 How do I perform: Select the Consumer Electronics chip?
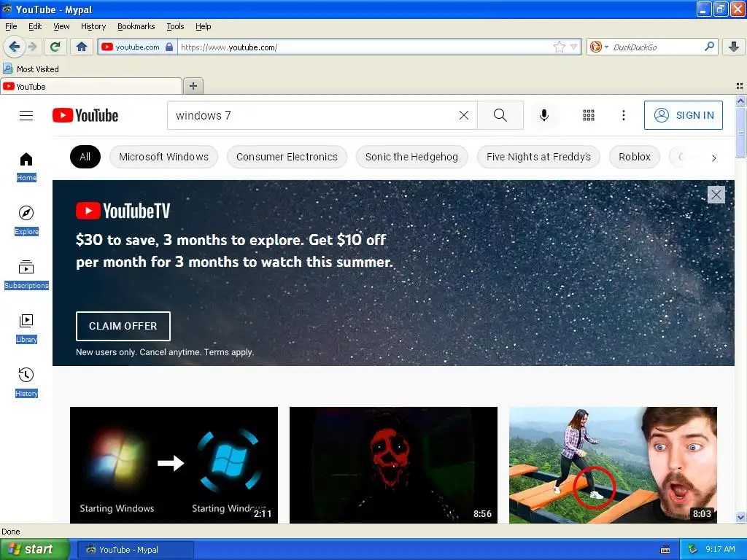tap(287, 157)
